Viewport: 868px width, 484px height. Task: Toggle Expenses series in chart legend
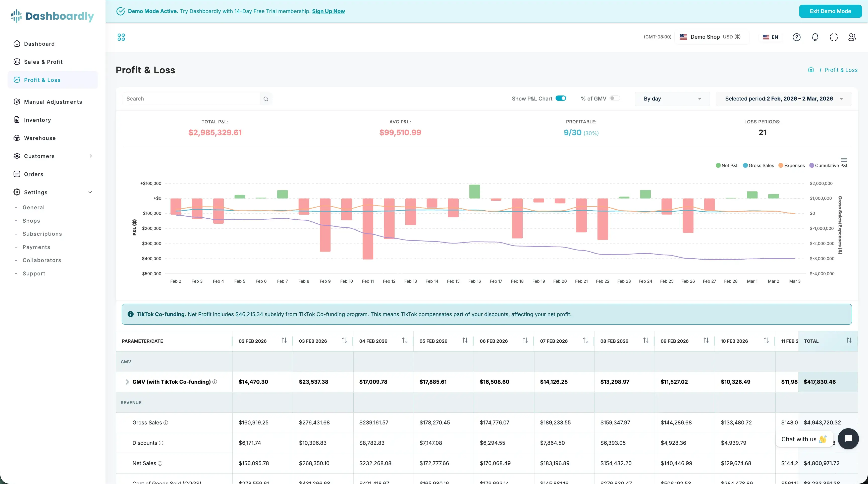[791, 166]
